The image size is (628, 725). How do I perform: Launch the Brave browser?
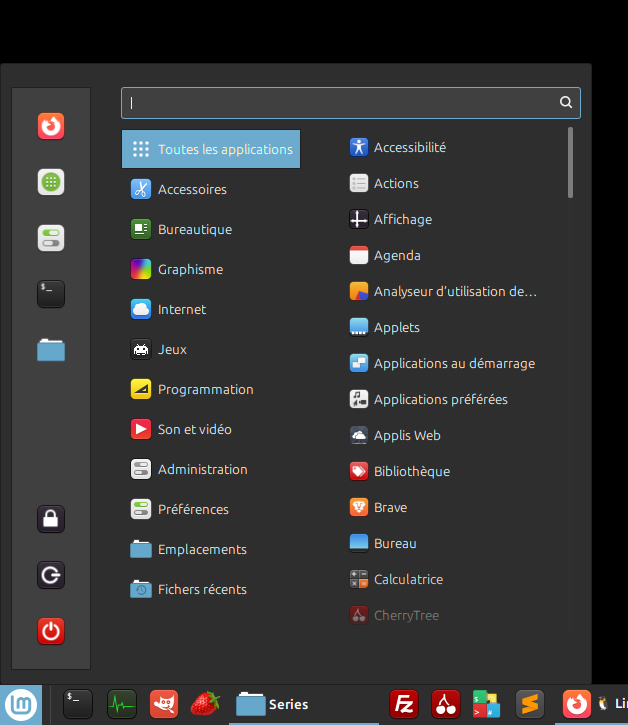pos(390,507)
